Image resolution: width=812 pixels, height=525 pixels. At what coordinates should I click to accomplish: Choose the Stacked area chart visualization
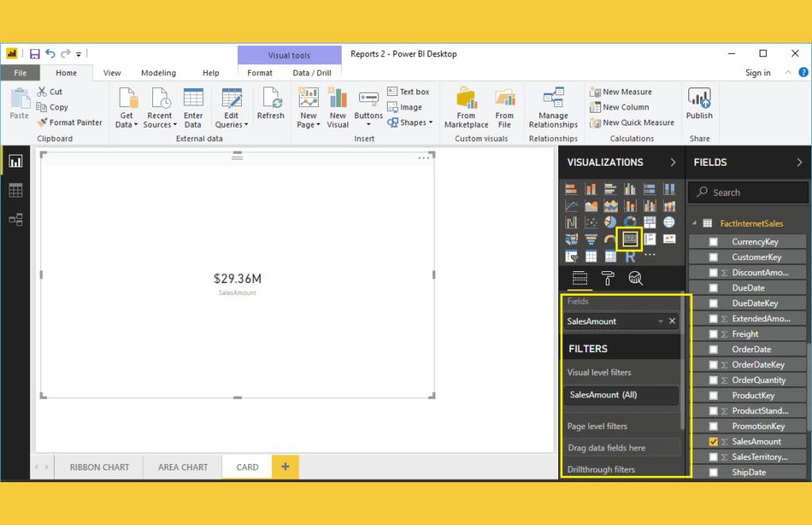click(610, 206)
